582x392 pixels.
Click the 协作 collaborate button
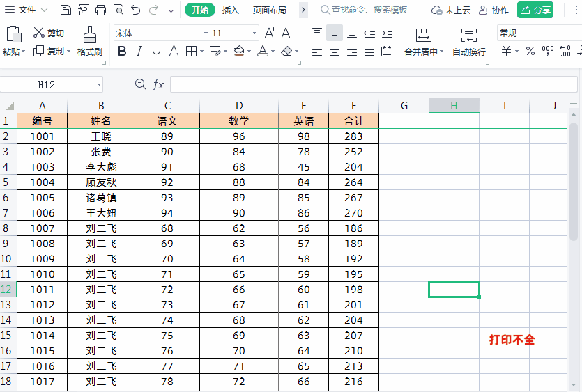pos(493,10)
